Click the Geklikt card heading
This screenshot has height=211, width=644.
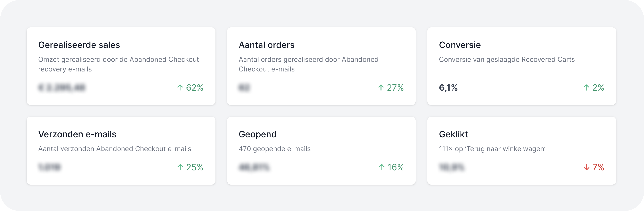[453, 134]
